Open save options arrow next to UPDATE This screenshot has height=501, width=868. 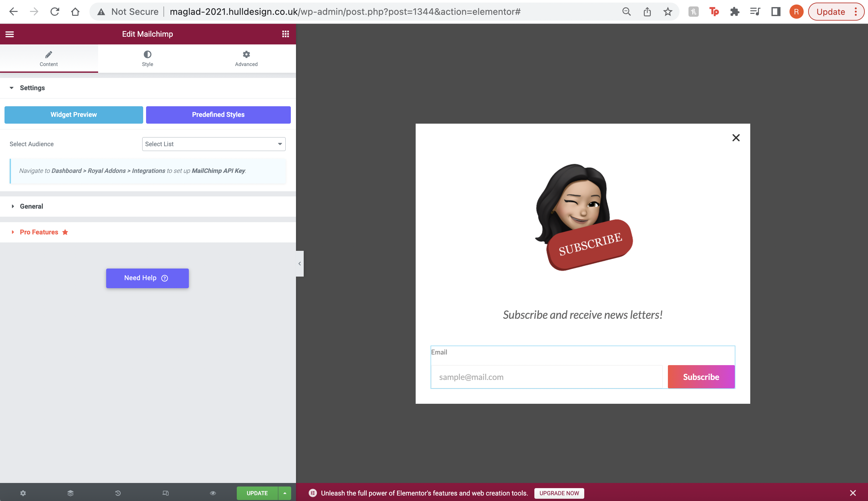pyautogui.click(x=285, y=493)
